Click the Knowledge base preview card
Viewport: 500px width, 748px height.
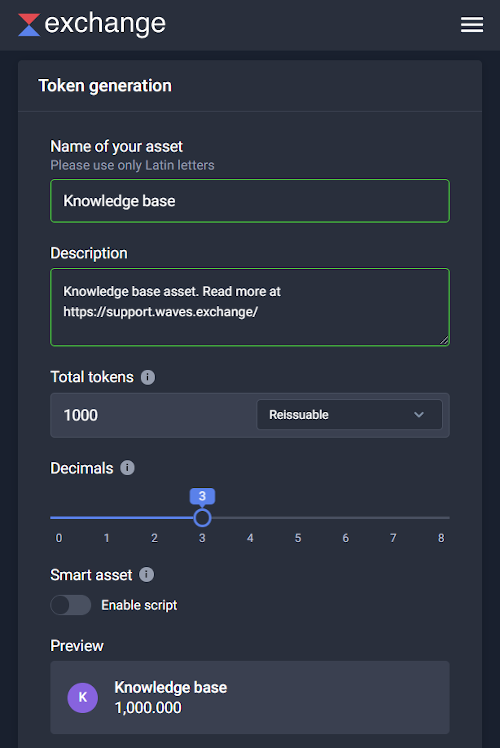[250, 697]
